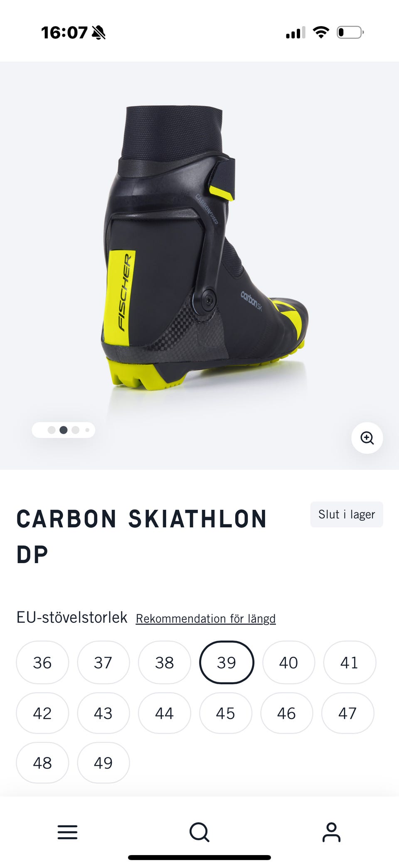Open the user account icon
The image size is (399, 868).
pos(331,832)
